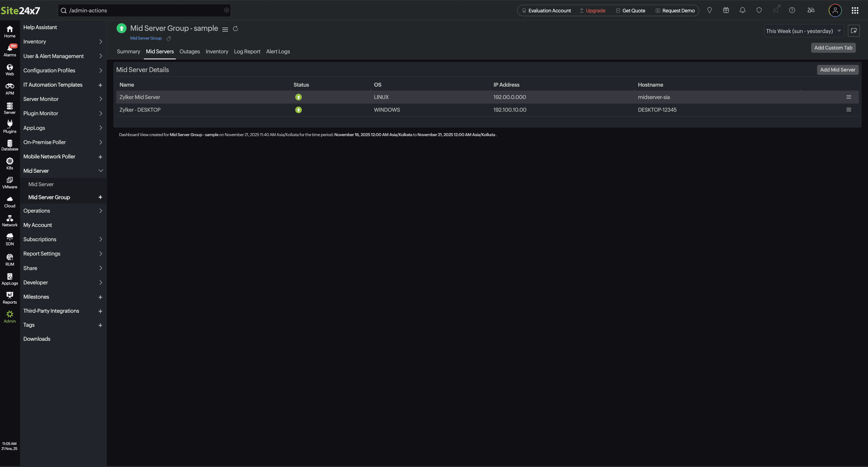Screen dimensions: 868x467
Task: Open the Log Report tab
Action: [247, 51]
